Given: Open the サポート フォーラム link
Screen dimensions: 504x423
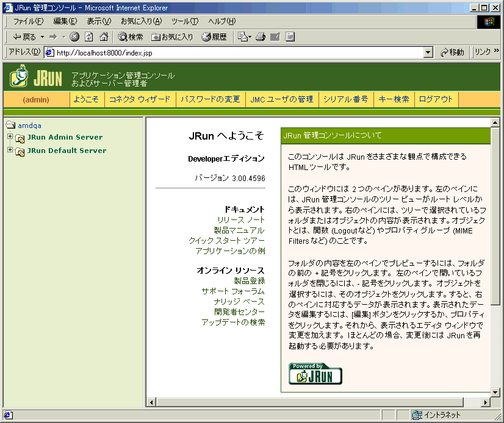Looking at the screenshot, I should (x=233, y=291).
